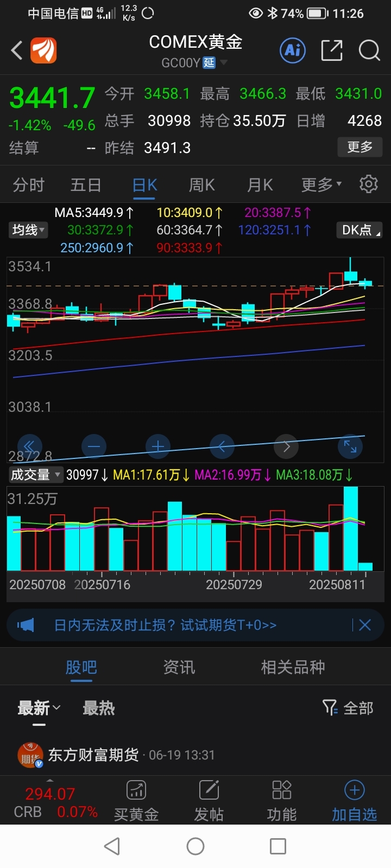The height and width of the screenshot is (868, 391).
Task: Share the COMEX gold page
Action: 332,50
